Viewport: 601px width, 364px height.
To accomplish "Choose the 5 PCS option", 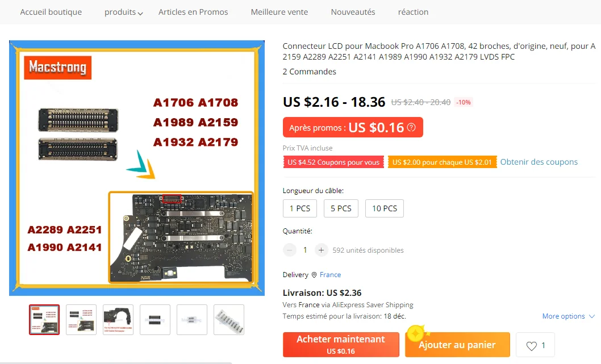I will [341, 208].
